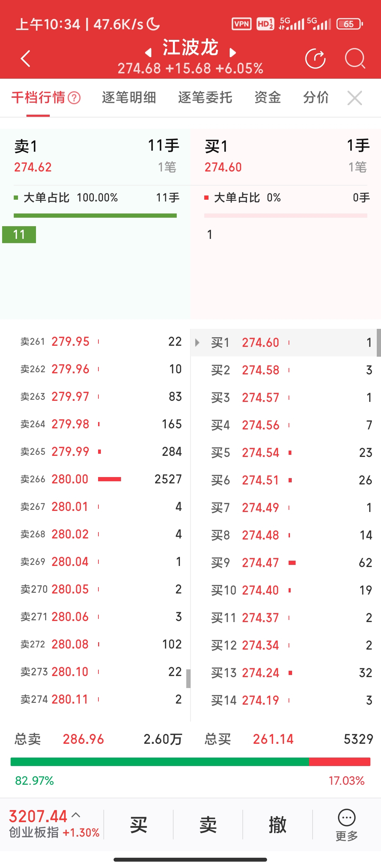Tap the green 11 order block
The image size is (381, 868).
coord(19,235)
